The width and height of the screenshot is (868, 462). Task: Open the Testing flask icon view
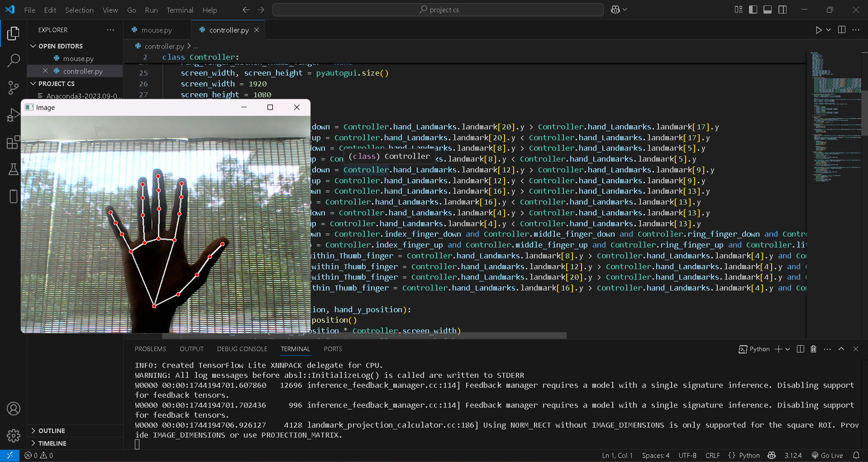click(x=14, y=170)
